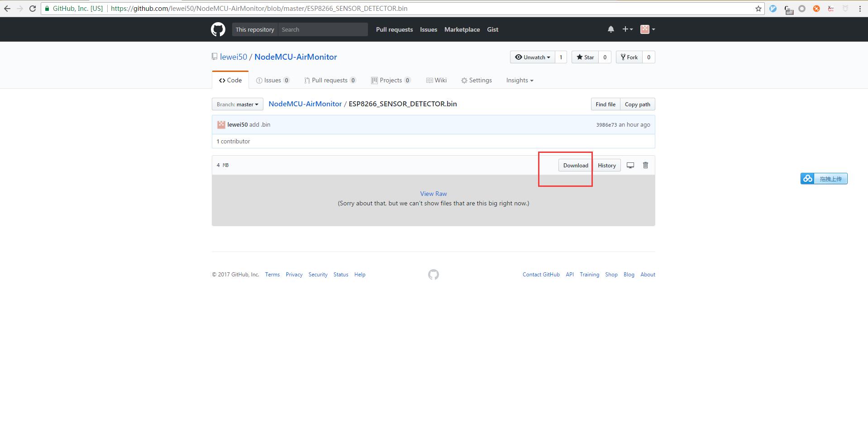Screen dimensions: 868x432
Task: Open Marketplace in top navigation
Action: click(x=462, y=29)
